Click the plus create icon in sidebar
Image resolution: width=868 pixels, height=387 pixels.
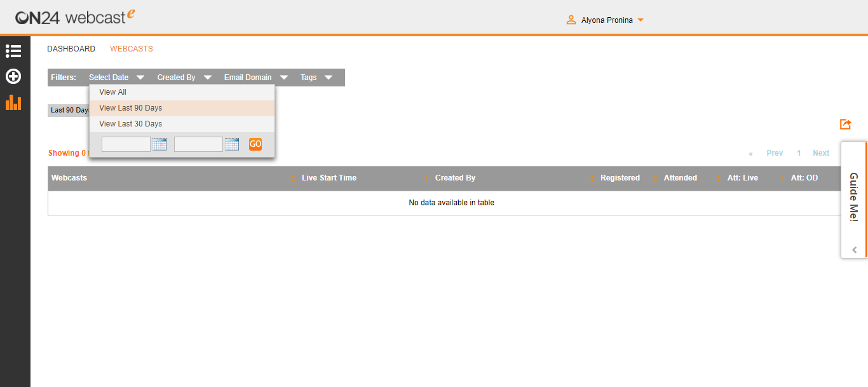tap(13, 76)
